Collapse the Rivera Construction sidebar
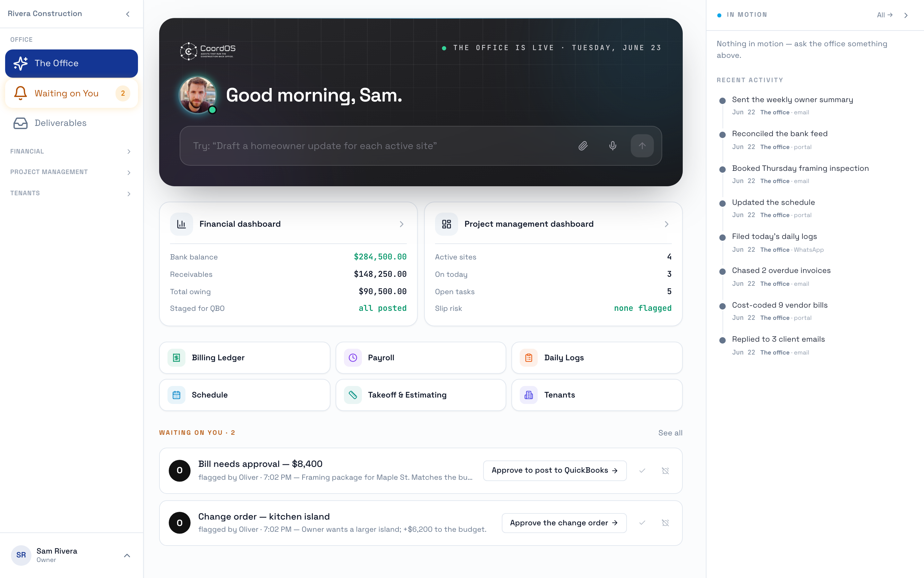Viewport: 924px width, 578px height. [128, 14]
